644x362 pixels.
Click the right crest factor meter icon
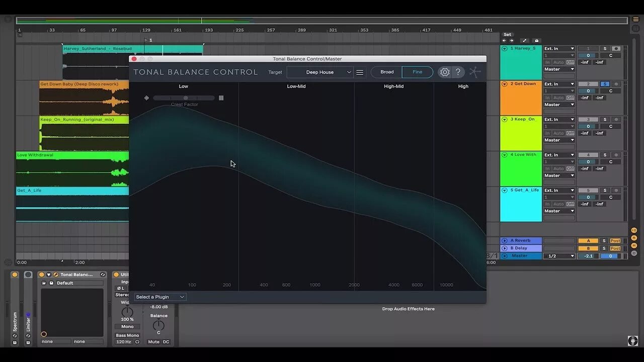coord(221,98)
